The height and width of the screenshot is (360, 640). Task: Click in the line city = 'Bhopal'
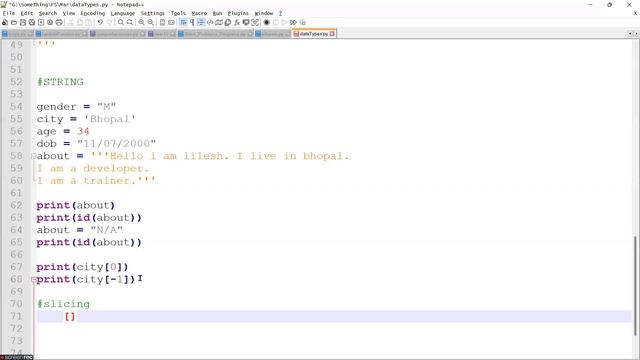(86, 119)
